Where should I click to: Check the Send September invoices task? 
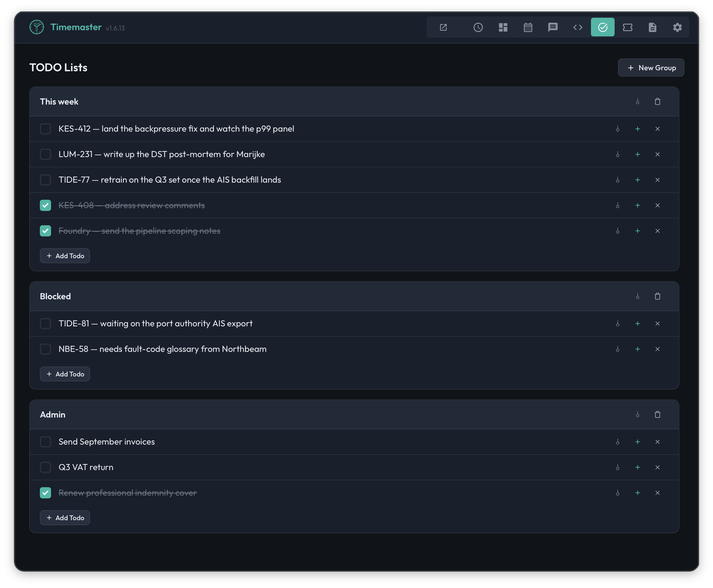pos(45,442)
